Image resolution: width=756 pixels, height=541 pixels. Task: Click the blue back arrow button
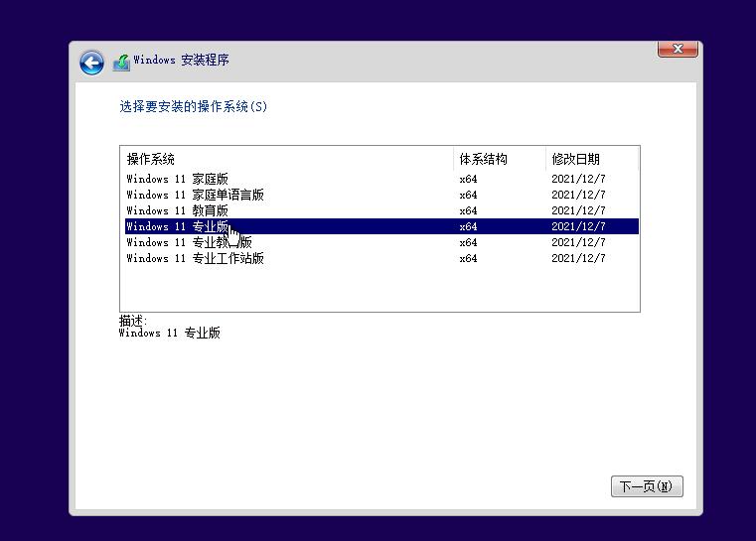(91, 63)
